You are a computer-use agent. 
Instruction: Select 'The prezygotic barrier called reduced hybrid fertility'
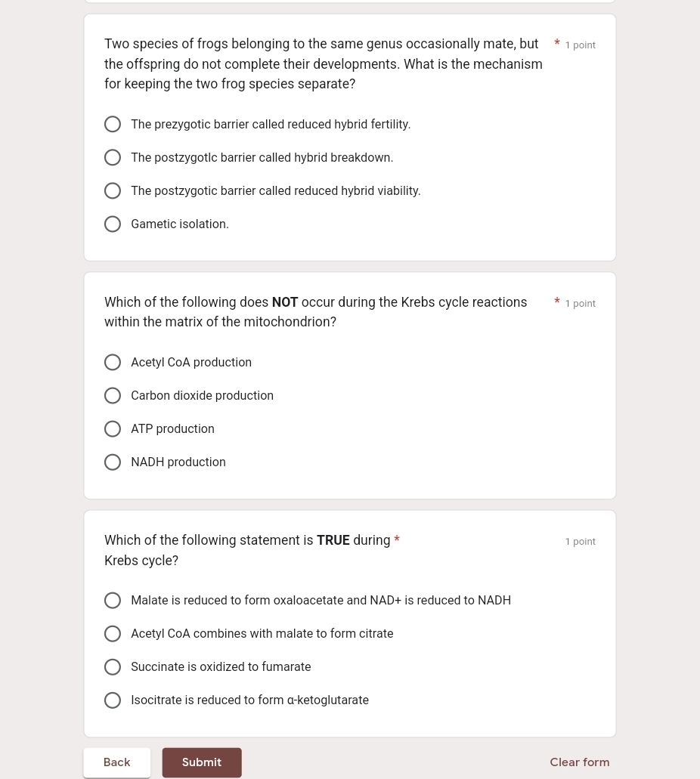[113, 125]
